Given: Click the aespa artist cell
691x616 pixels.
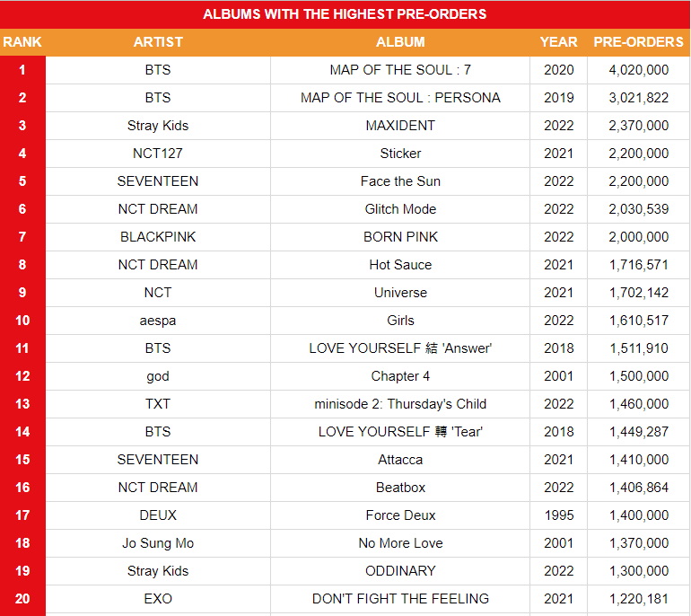Looking at the screenshot, I should (158, 321).
